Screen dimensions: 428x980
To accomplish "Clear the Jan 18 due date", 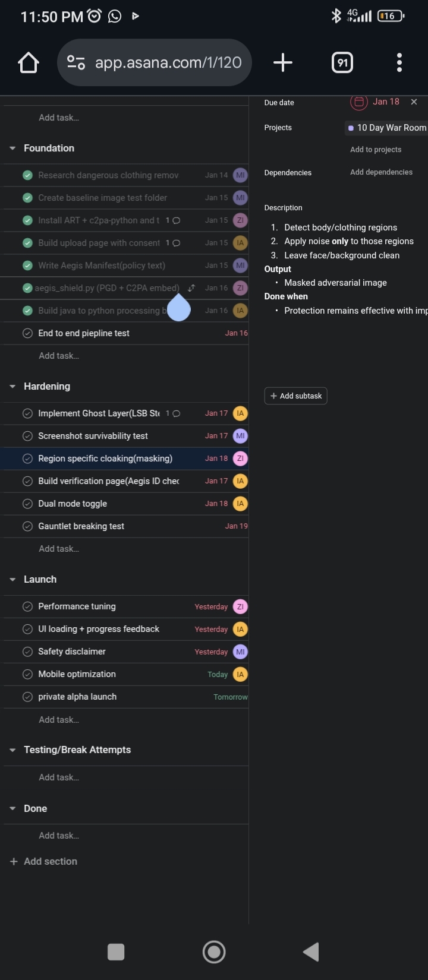I will (414, 102).
